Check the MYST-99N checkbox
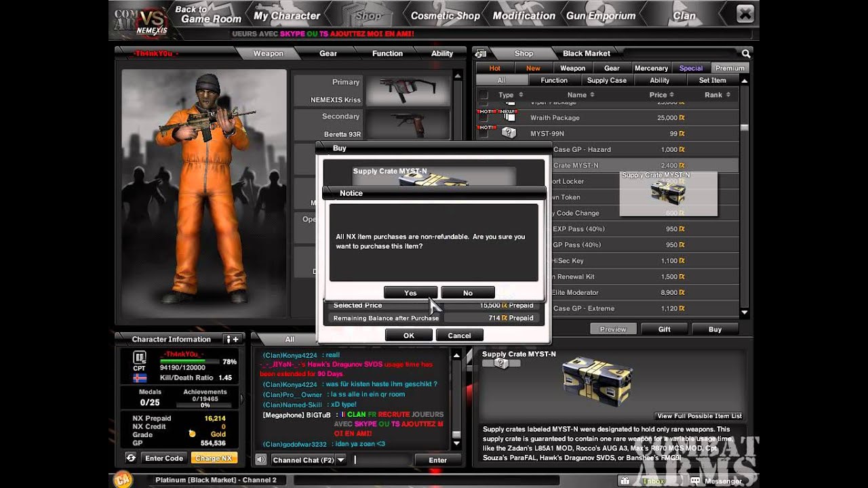The image size is (868, 488). pos(483,134)
